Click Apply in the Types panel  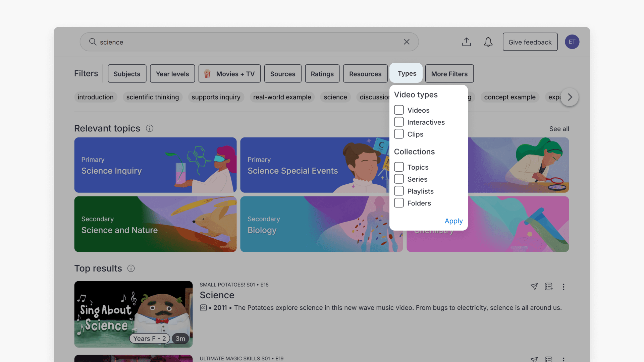tap(453, 221)
